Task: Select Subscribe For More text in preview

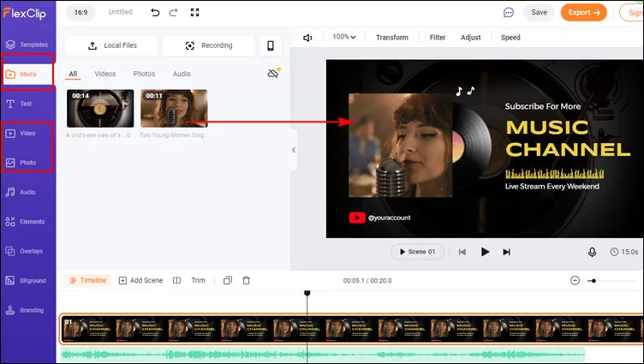Action: coord(543,106)
